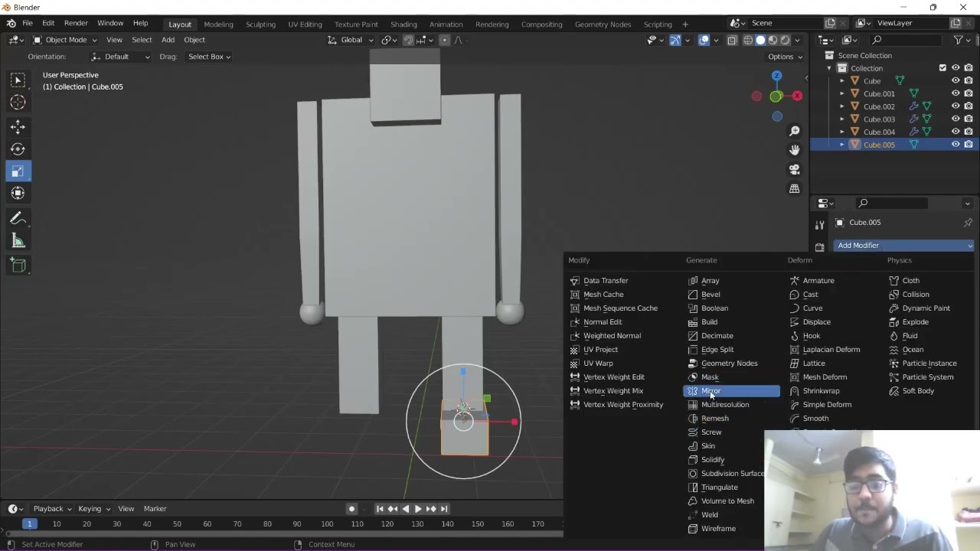Screen dimensions: 980x551
Task: Open the Drag Select Box dropdown
Action: (209, 57)
